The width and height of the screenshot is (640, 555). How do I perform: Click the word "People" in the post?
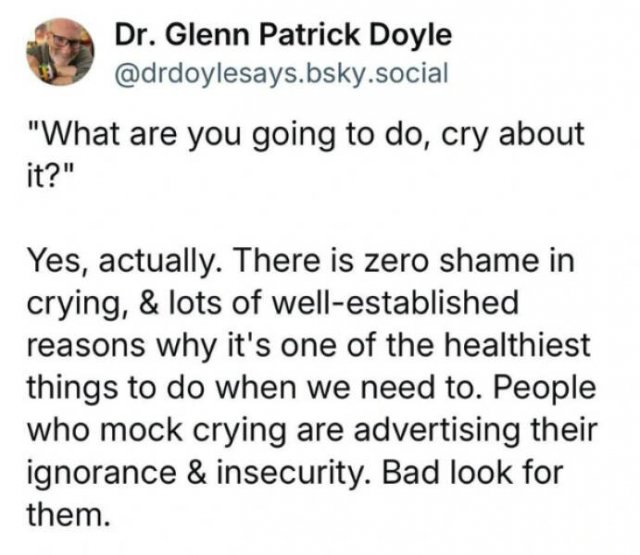tap(545, 389)
